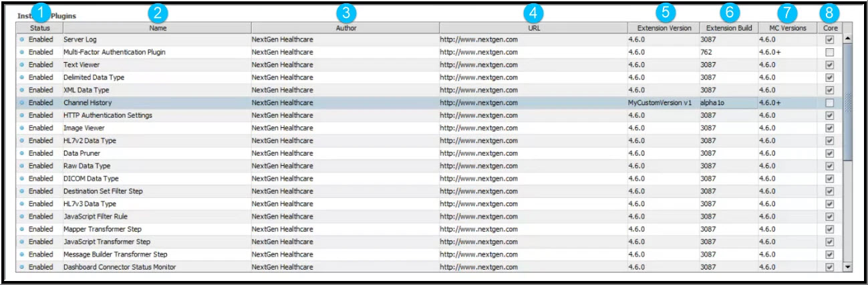Click the status dot for Image Viewer row
Image resolution: width=868 pixels, height=285 pixels.
tap(22, 128)
